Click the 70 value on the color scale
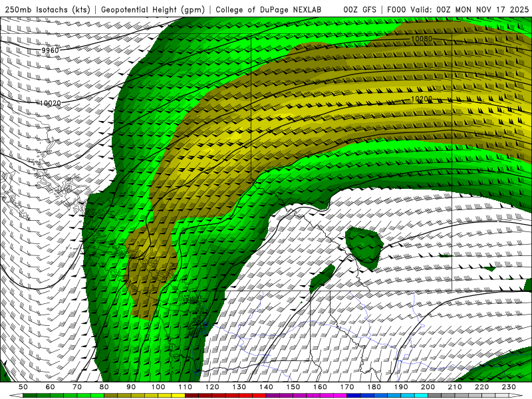Viewport: 532px width, 399px height. coord(77,387)
